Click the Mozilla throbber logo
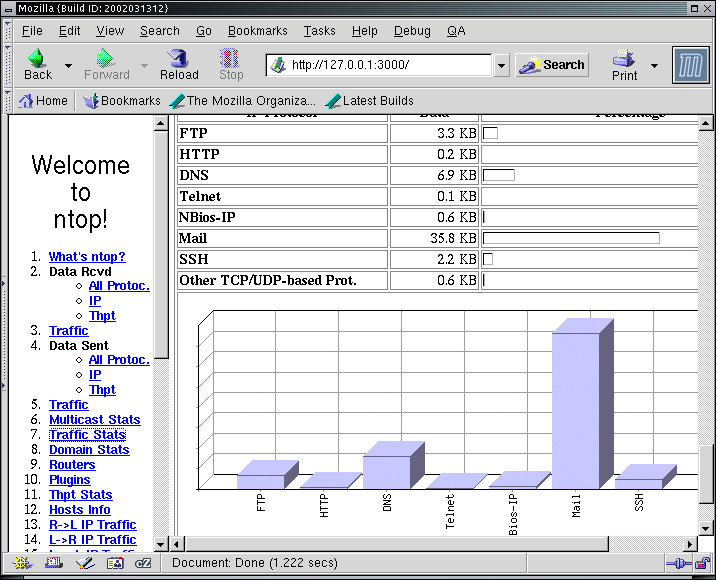The image size is (716, 580). [x=689, y=65]
